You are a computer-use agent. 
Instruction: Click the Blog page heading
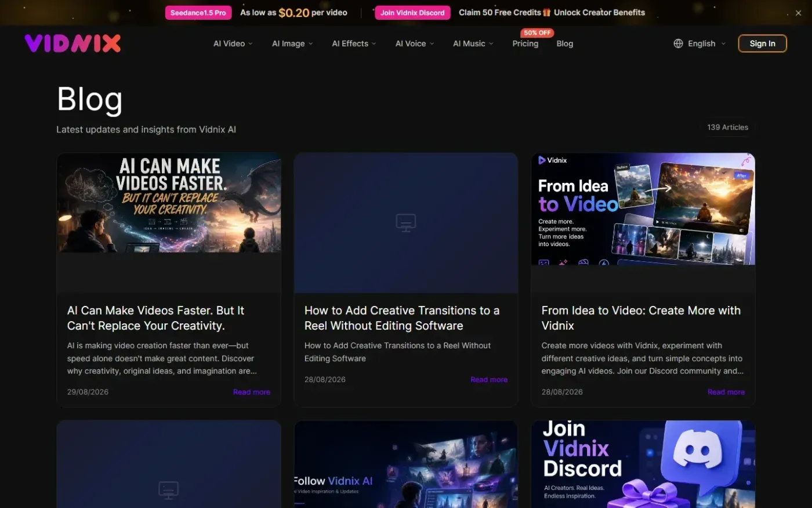[x=90, y=99]
